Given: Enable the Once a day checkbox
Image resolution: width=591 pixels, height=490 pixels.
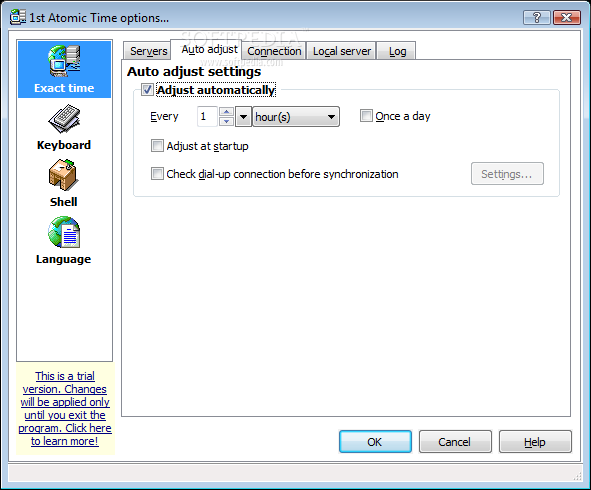Looking at the screenshot, I should point(366,116).
